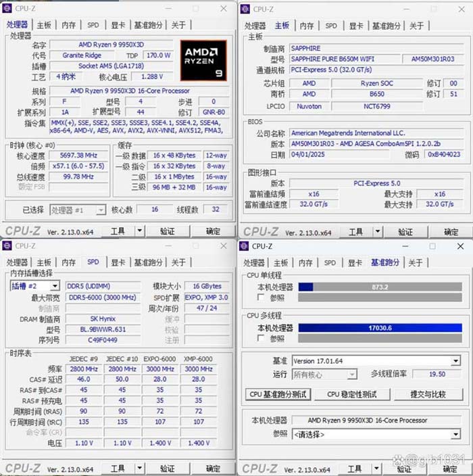Click CPU-Z app icon in benchmark window

point(244,246)
